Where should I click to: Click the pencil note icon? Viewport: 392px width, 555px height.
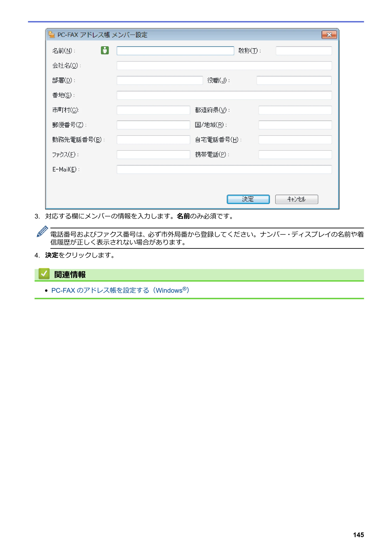[42, 231]
